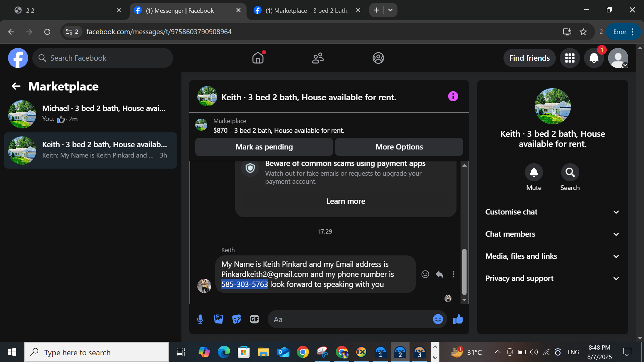Open a new browser tab
644x362 pixels.
pyautogui.click(x=376, y=10)
